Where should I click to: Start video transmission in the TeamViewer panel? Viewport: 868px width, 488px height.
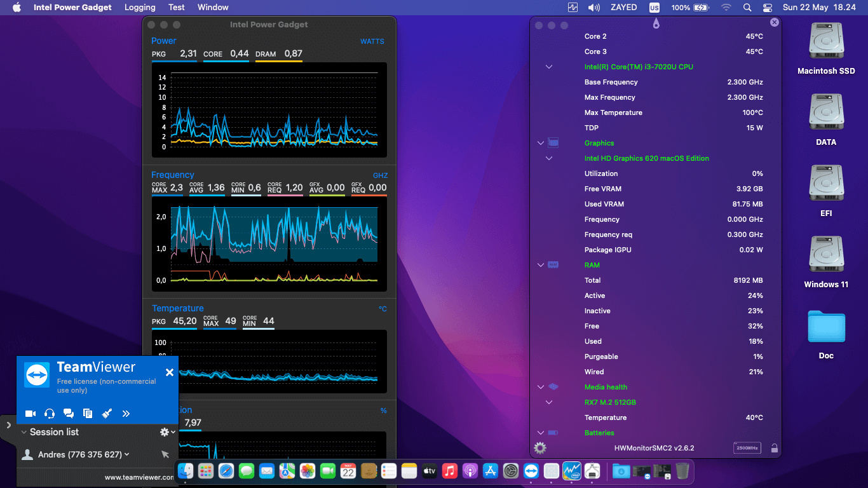click(x=30, y=413)
